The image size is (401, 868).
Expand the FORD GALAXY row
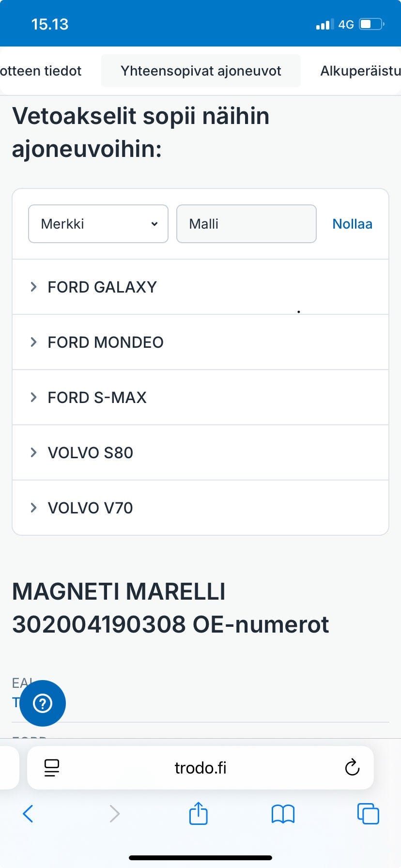click(x=102, y=287)
